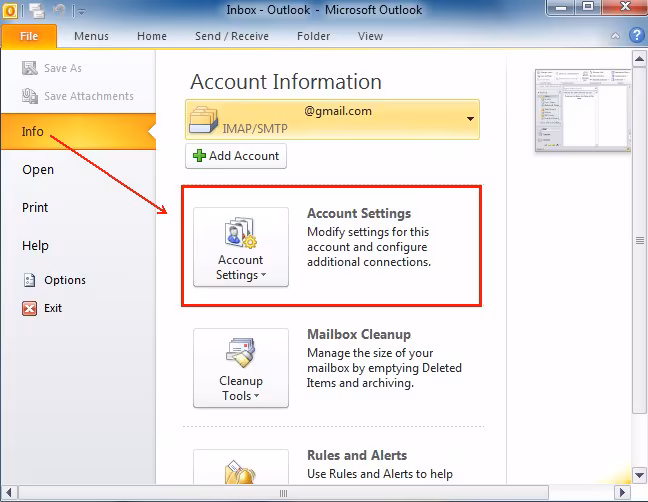Expand the gmail.com account dropdown arrow
This screenshot has width=648, height=502.
pos(470,119)
